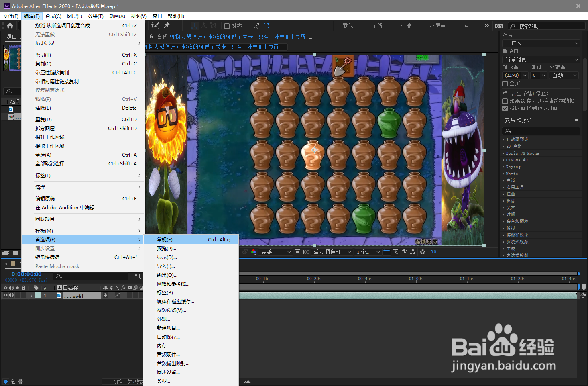Click the workspace panel settings icon
Viewport: 588px width, 386px height.
[499, 26]
